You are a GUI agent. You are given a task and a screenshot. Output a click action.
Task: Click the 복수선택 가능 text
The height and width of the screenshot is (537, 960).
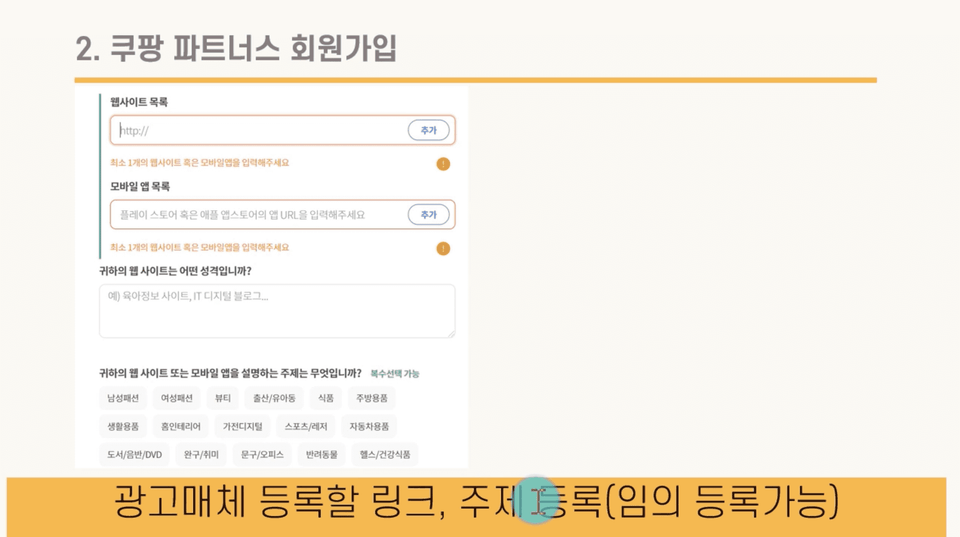395,374
